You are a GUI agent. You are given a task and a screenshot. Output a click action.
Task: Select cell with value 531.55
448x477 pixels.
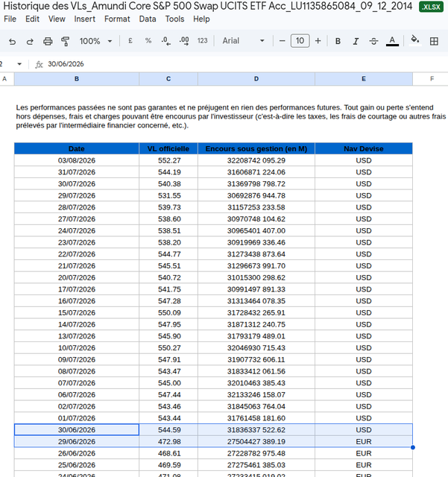point(168,195)
